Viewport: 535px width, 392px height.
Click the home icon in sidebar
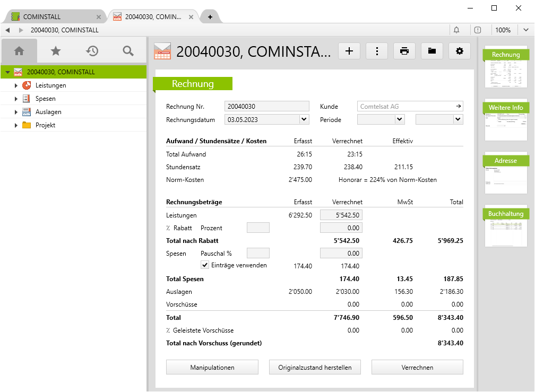(19, 51)
